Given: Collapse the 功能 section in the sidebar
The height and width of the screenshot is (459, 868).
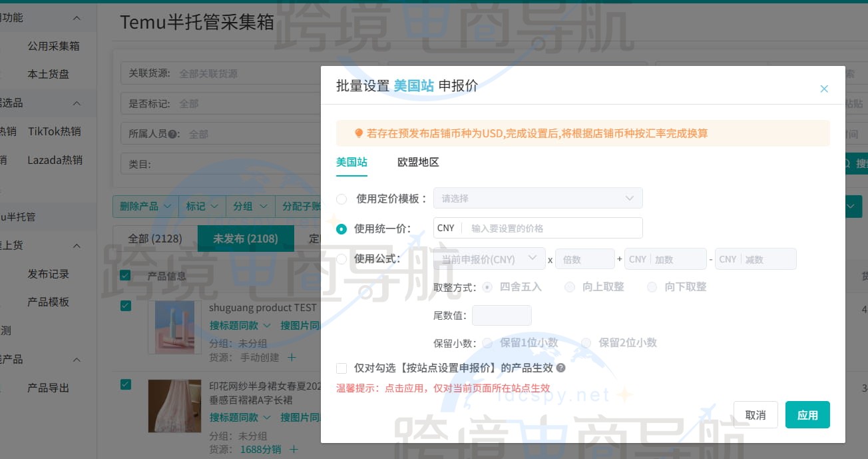Looking at the screenshot, I should (76, 17).
